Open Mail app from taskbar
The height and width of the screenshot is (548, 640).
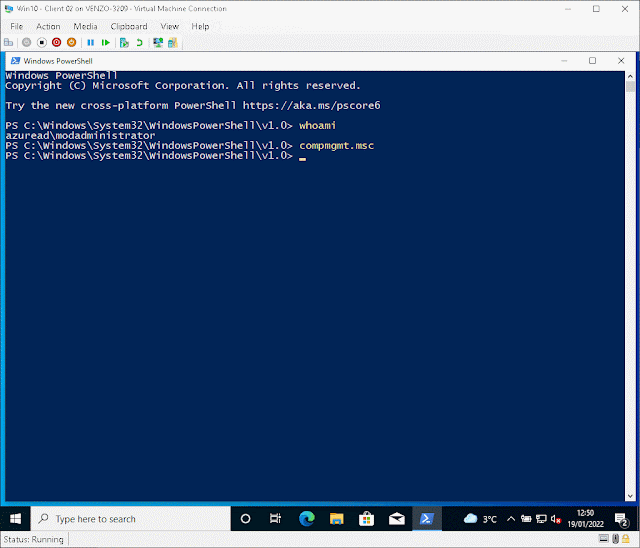click(397, 519)
